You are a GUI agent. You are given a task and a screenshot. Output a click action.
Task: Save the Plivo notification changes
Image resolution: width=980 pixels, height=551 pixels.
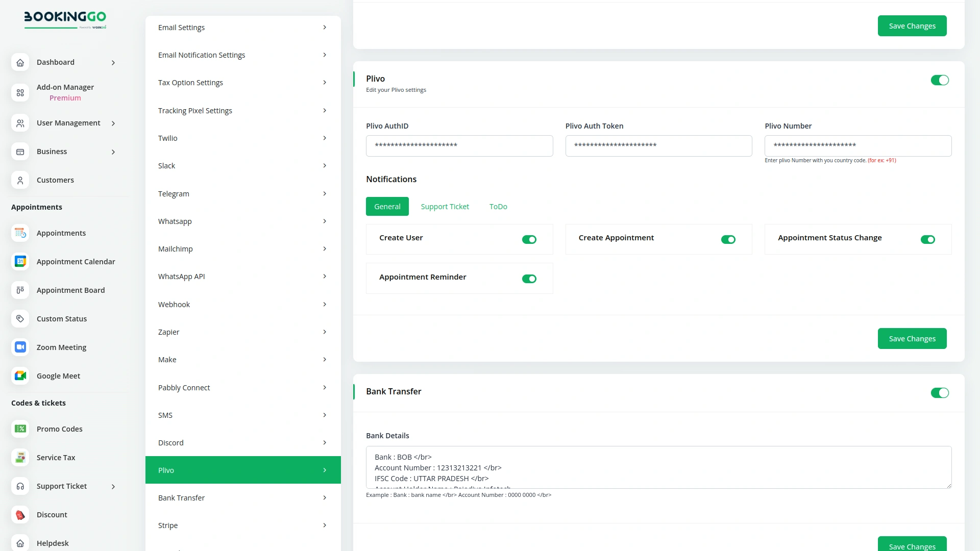click(x=912, y=338)
